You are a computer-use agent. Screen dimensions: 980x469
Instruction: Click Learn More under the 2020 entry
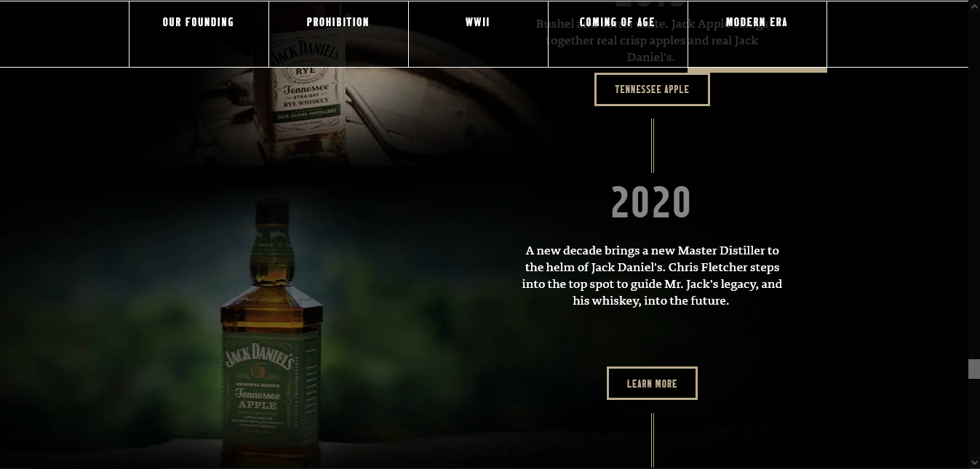[652, 383]
